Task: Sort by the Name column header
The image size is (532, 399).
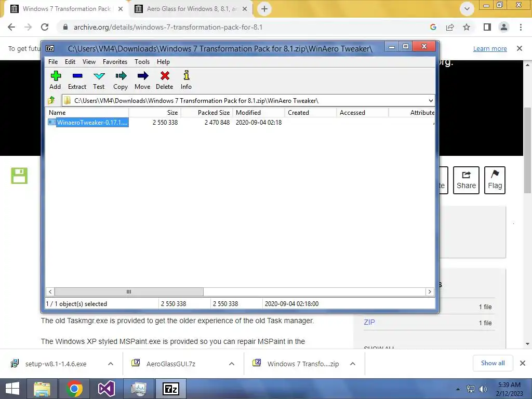Action: [x=87, y=113]
